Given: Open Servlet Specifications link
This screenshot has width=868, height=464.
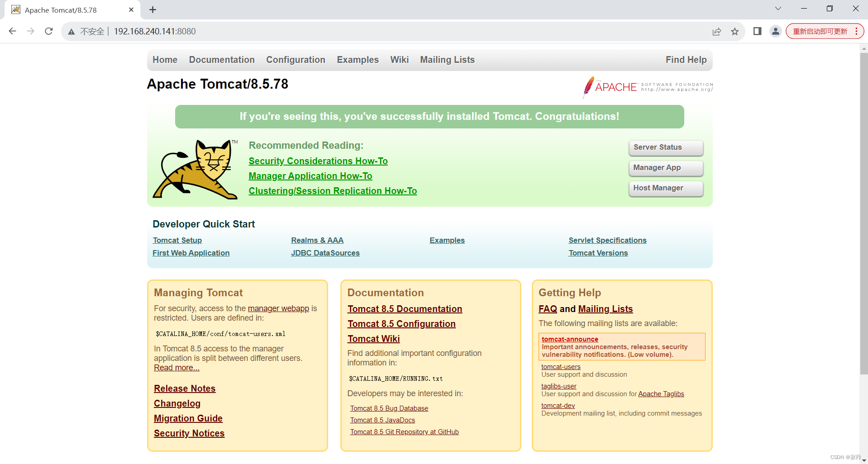Looking at the screenshot, I should (607, 240).
